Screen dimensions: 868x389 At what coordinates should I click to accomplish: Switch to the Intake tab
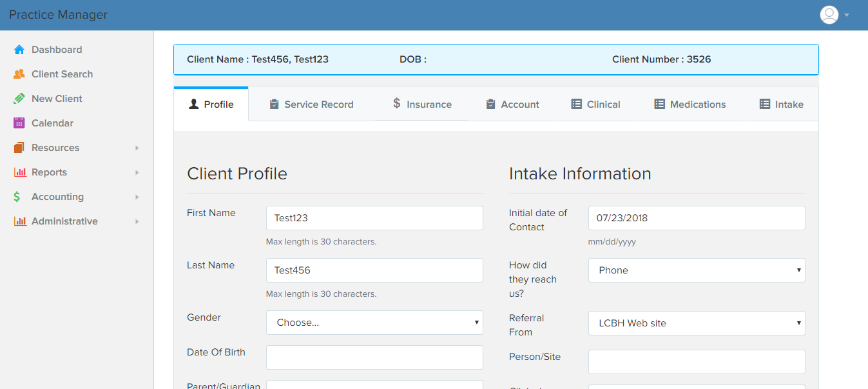pos(781,105)
